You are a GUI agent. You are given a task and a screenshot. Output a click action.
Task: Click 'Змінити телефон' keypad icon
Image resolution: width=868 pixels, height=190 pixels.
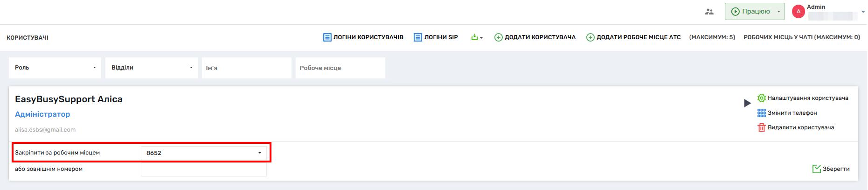point(761,113)
